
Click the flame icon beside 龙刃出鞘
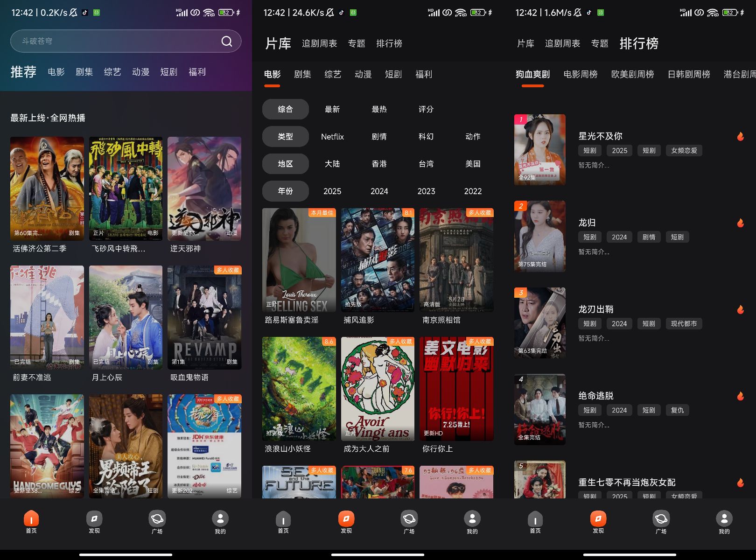coord(740,309)
